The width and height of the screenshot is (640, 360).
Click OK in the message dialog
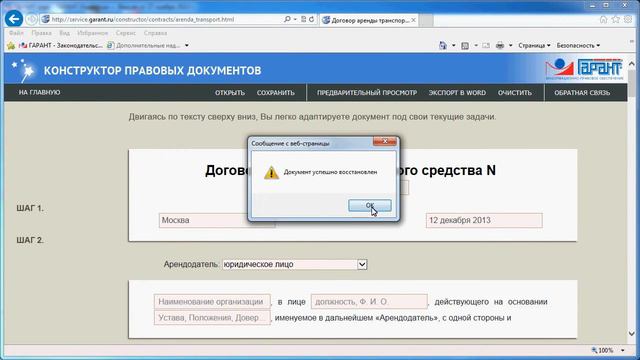coord(370,205)
